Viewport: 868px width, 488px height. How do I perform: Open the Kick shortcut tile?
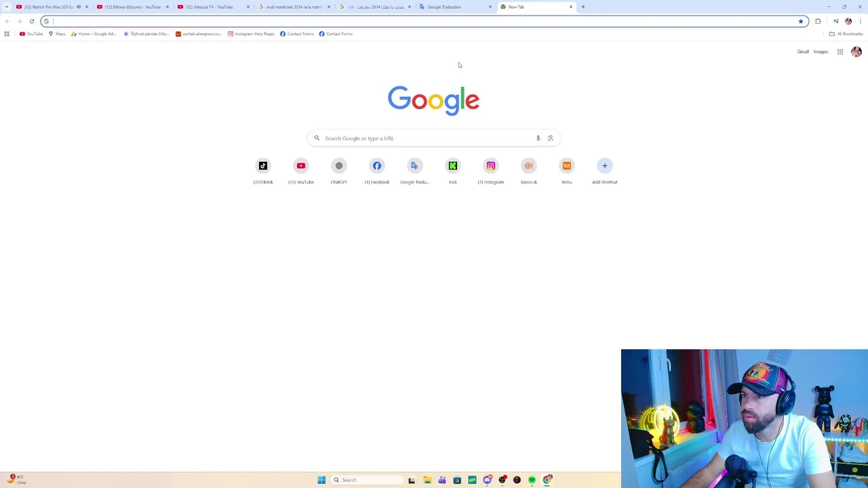point(453,171)
